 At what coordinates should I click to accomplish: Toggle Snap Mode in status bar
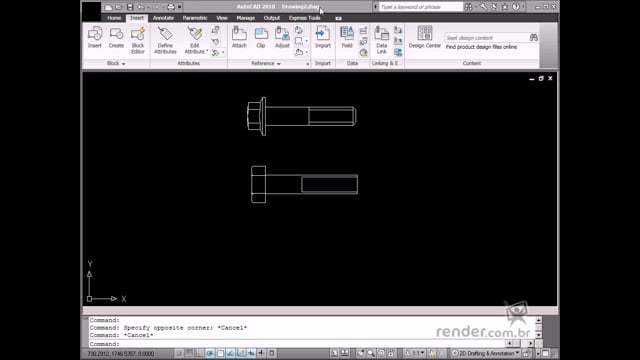pos(179,353)
